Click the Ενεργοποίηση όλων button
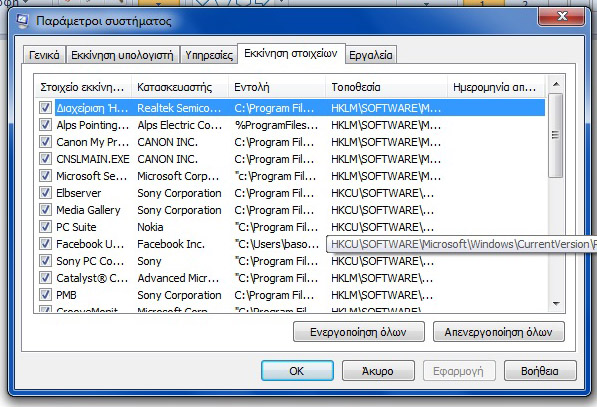This screenshot has width=597, height=407. (x=359, y=332)
